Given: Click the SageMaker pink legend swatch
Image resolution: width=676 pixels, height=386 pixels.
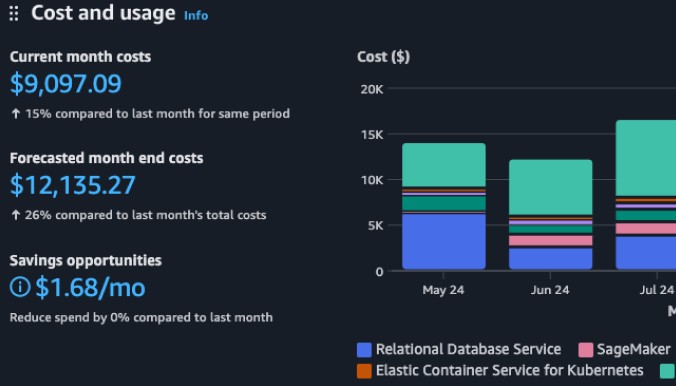Looking at the screenshot, I should click(586, 350).
